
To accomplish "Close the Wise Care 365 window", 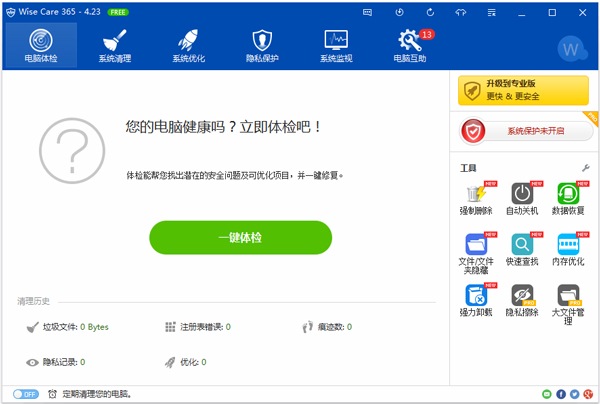I will click(x=582, y=13).
